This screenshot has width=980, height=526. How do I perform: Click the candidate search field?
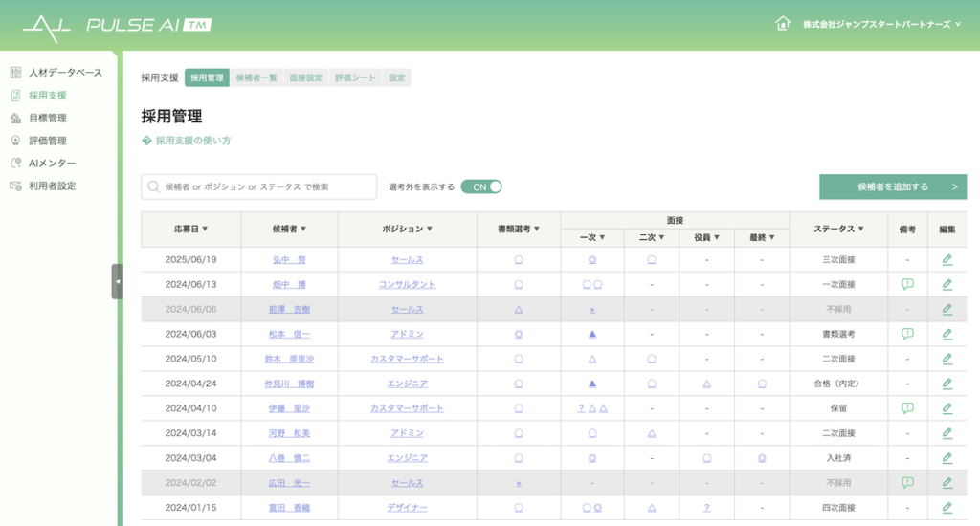tap(258, 186)
